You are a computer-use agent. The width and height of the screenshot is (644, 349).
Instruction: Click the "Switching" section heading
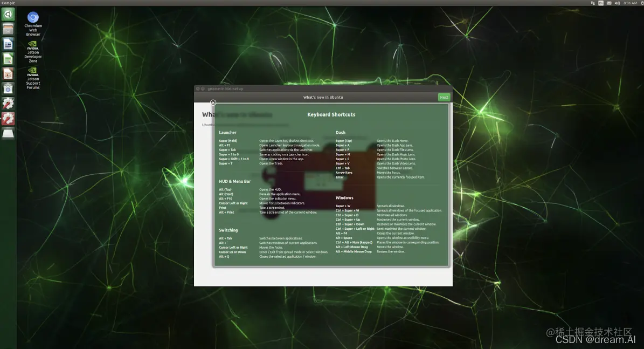point(228,230)
